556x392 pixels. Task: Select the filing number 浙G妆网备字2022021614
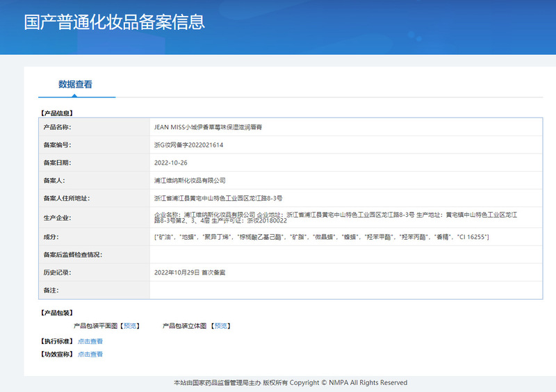(x=188, y=145)
